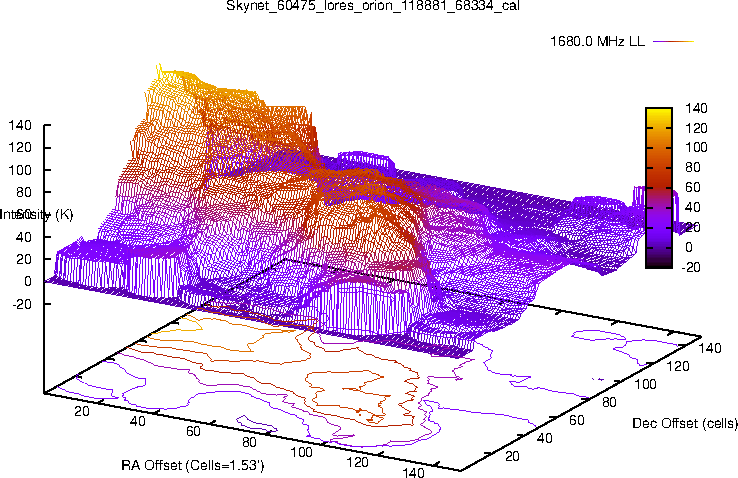
Task: Click tick 80 on the Dec Offset axis
Action: 609,402
